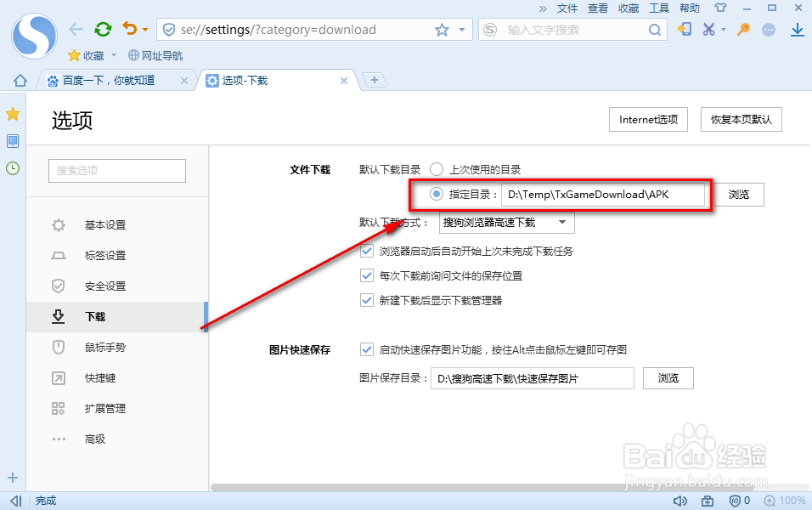Viewport: 812px width, 510px height.
Task: Click the 恢复本页默认 button
Action: point(741,119)
